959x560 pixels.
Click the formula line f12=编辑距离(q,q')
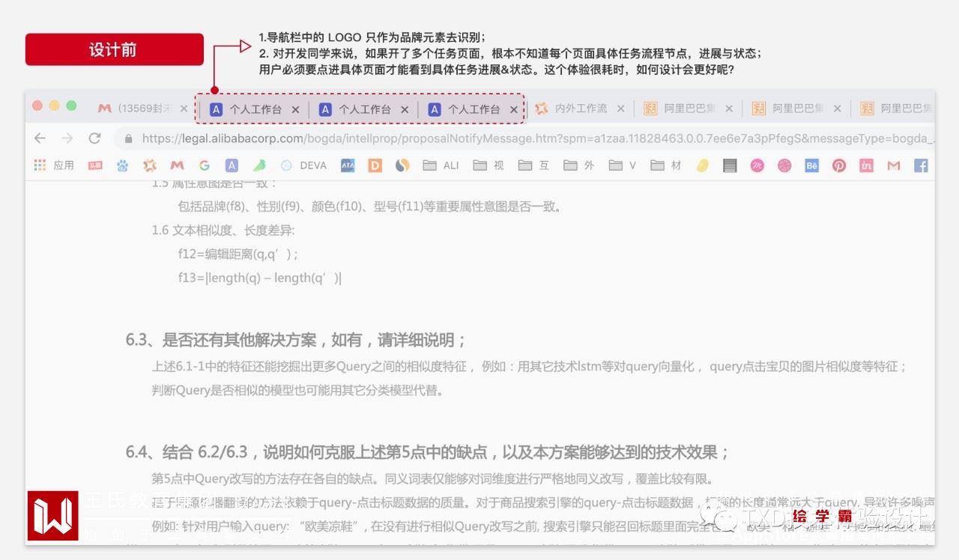coord(238,254)
